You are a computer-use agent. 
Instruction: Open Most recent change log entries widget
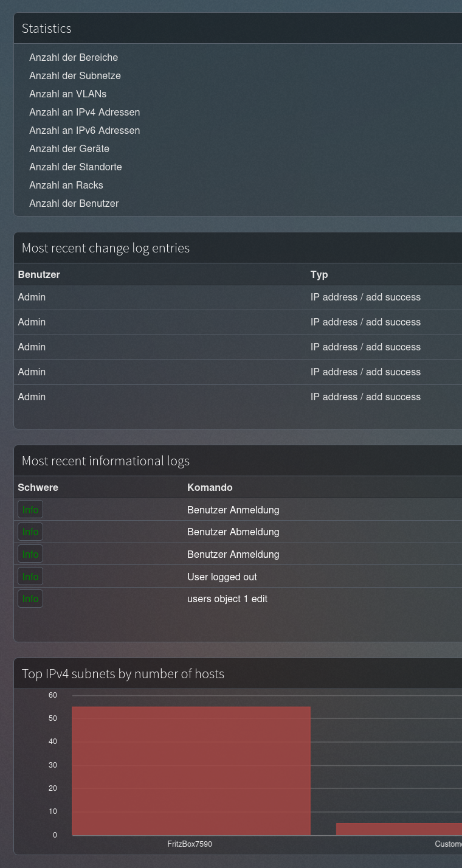pyautogui.click(x=106, y=248)
